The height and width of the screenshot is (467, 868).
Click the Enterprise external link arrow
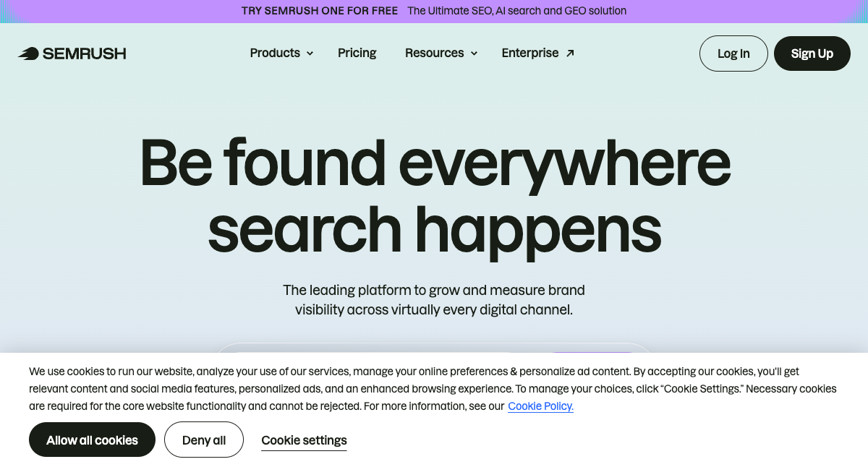point(570,52)
